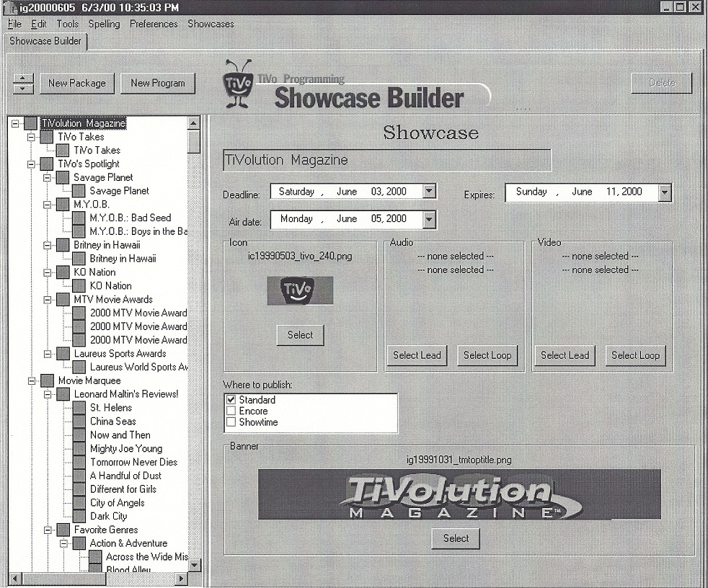
Task: Click the New Program button
Action: coord(158,84)
